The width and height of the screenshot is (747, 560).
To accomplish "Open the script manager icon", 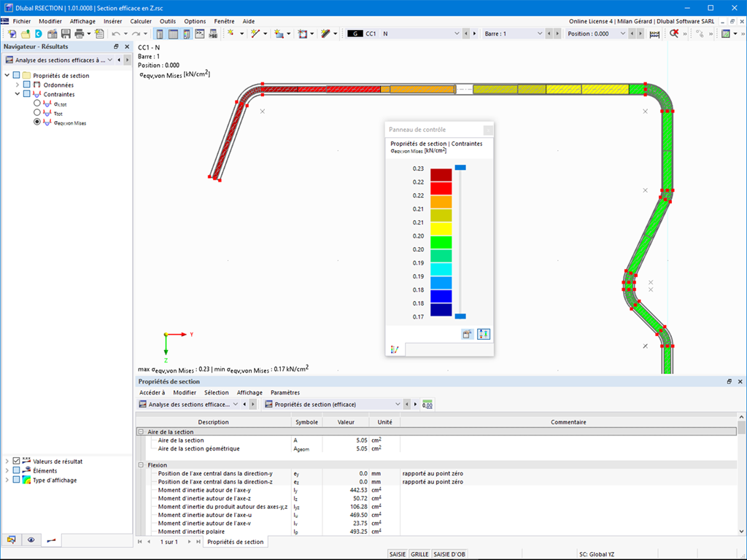I will tap(213, 34).
